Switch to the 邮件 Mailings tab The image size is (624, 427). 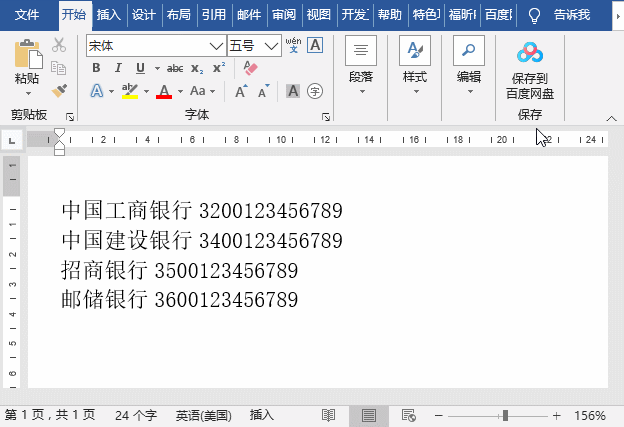pyautogui.click(x=249, y=15)
